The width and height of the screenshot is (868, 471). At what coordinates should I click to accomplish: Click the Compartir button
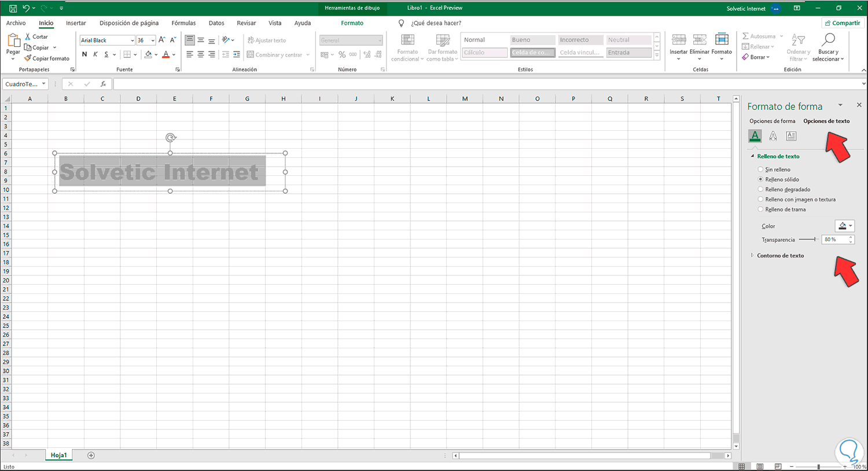click(843, 23)
